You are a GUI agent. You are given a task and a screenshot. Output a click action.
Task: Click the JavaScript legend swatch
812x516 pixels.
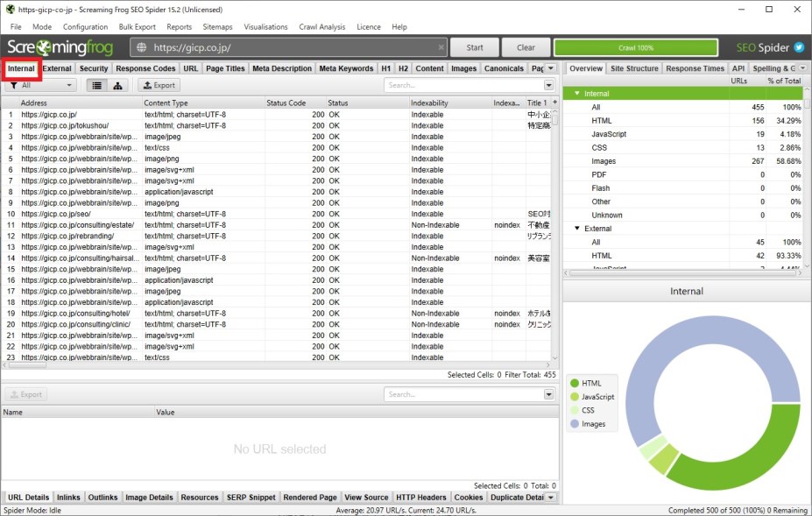coord(575,397)
